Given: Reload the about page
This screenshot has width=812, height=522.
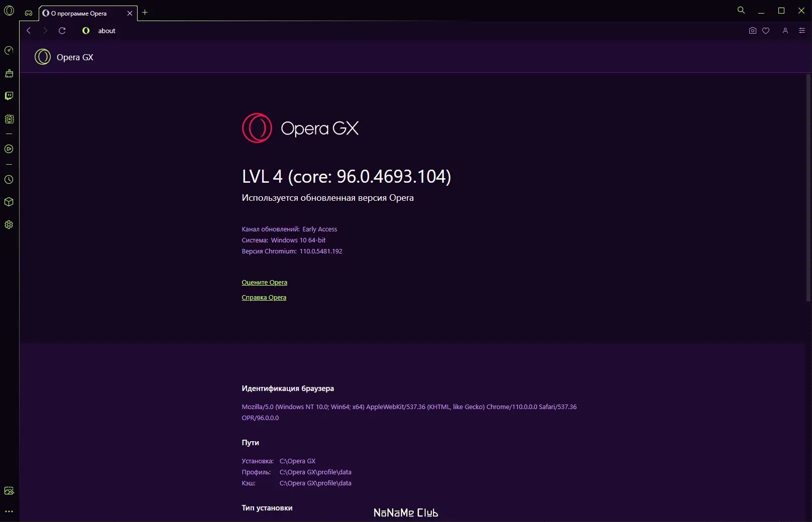Looking at the screenshot, I should (62, 31).
